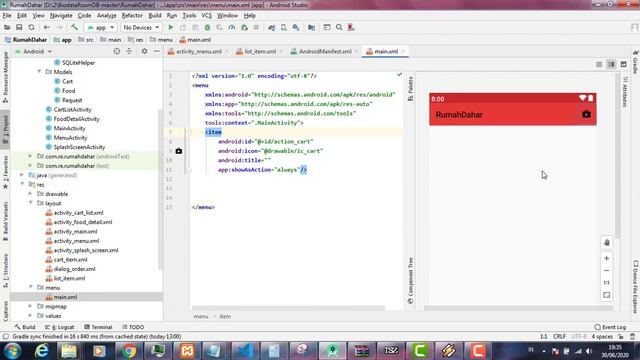The image size is (640, 360).
Task: Click the Search Everywhere magnifier icon
Action: pyautogui.click(x=339, y=27)
